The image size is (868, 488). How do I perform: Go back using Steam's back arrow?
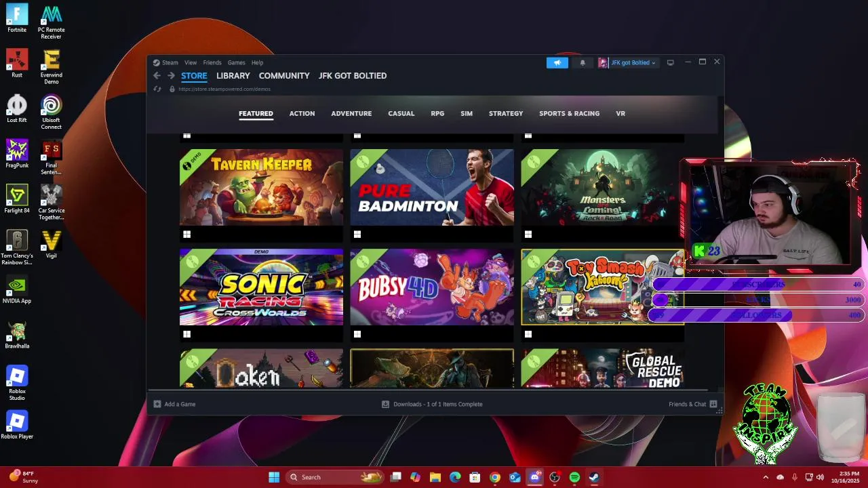(x=157, y=76)
